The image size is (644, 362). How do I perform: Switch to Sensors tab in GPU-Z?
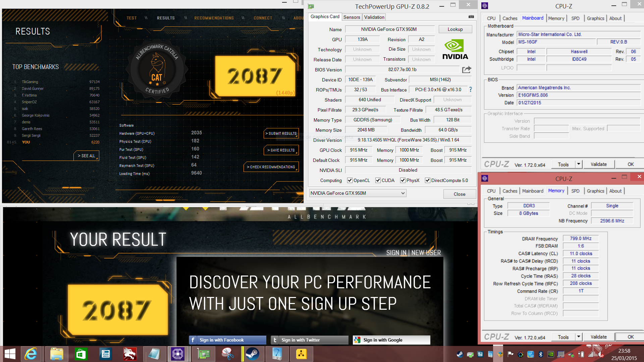(352, 17)
